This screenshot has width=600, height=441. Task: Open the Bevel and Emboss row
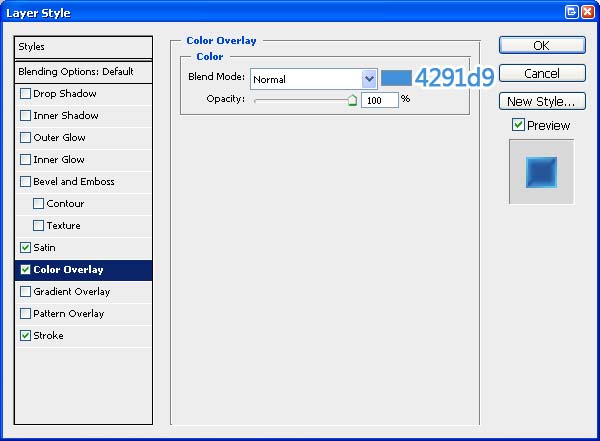click(x=83, y=181)
